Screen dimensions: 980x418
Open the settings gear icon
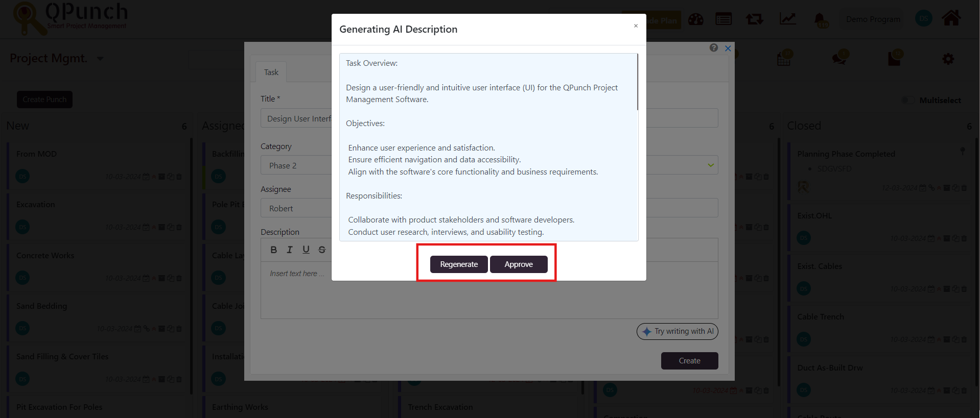coord(948,59)
